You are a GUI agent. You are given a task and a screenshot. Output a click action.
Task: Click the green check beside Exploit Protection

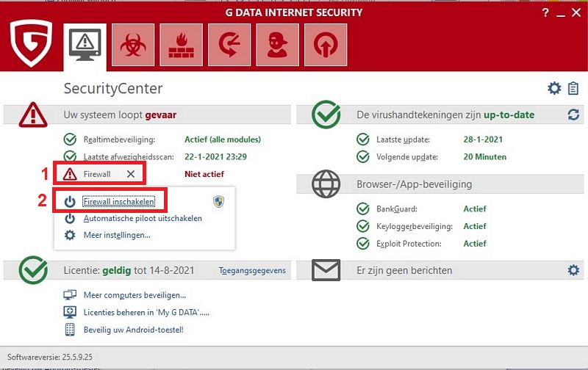pyautogui.click(x=362, y=244)
